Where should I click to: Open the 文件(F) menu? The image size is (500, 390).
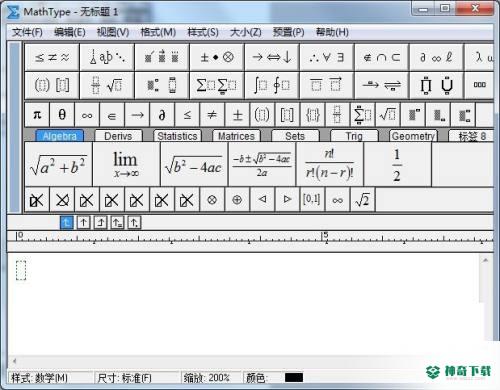[x=27, y=32]
